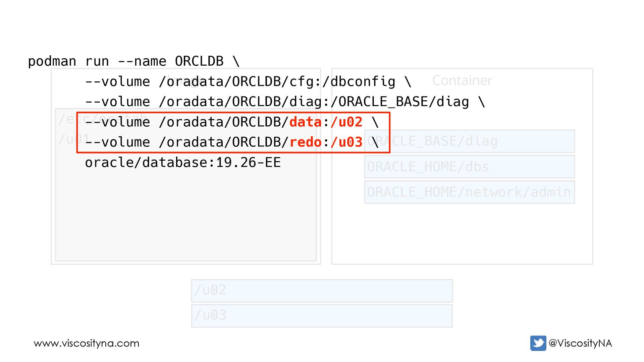This screenshot has height=362, width=644.
Task: Click the red '/u03' mount path
Action: click(x=346, y=142)
